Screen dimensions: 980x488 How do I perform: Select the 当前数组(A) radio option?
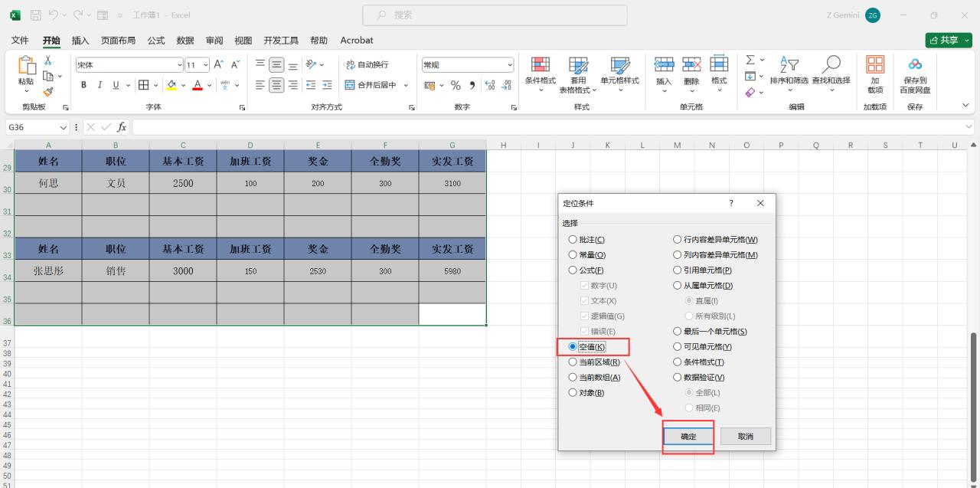594,378
